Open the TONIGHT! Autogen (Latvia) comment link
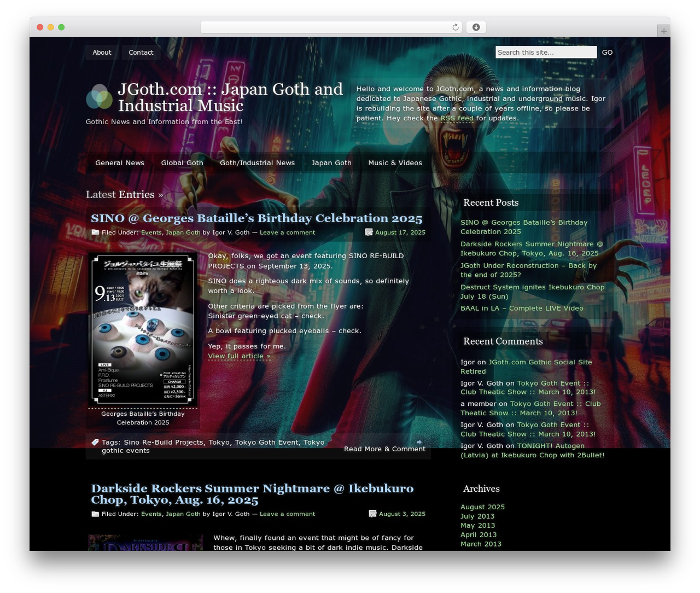 click(532, 450)
